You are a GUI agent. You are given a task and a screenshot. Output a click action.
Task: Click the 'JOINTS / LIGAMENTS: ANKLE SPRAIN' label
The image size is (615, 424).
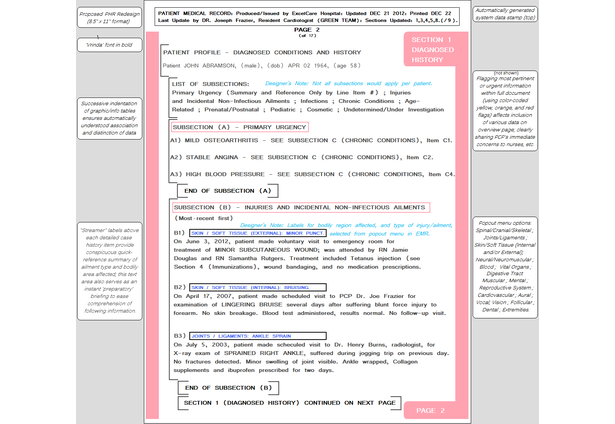(x=258, y=336)
